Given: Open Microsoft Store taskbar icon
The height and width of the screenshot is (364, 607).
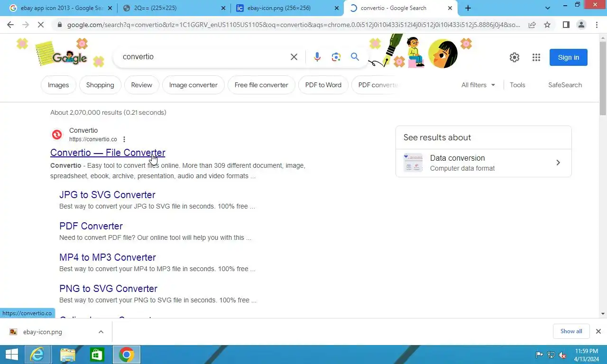Looking at the screenshot, I should click(97, 355).
